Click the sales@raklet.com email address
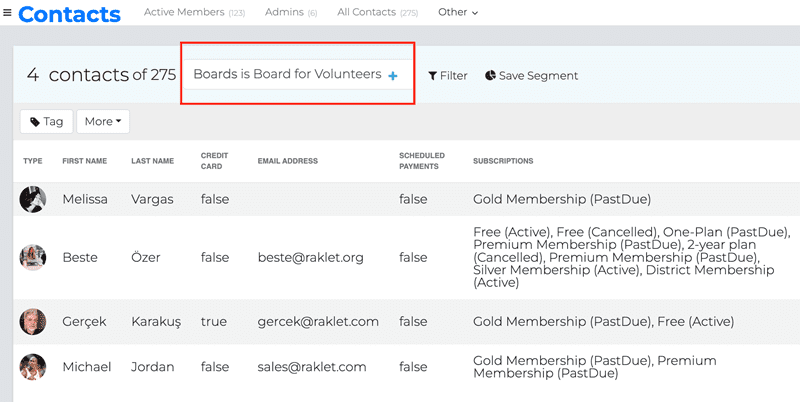The height and width of the screenshot is (402, 800). point(310,368)
